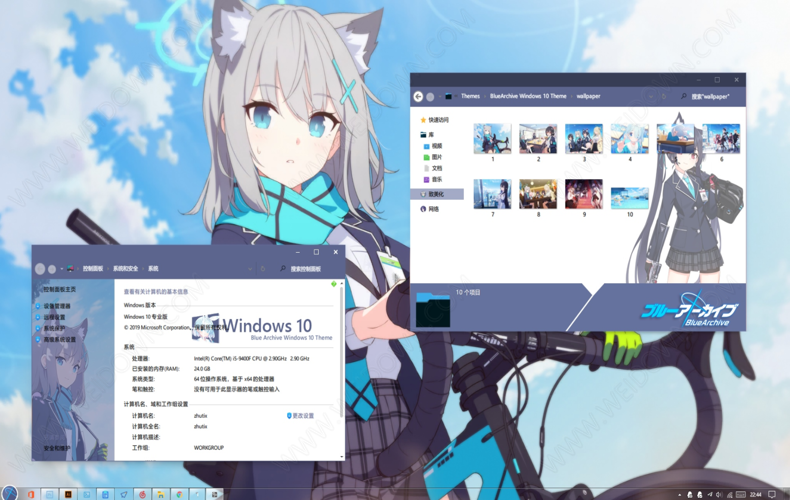Select wallpaper thumbnail 4
This screenshot has height=500, width=790.
click(x=630, y=139)
